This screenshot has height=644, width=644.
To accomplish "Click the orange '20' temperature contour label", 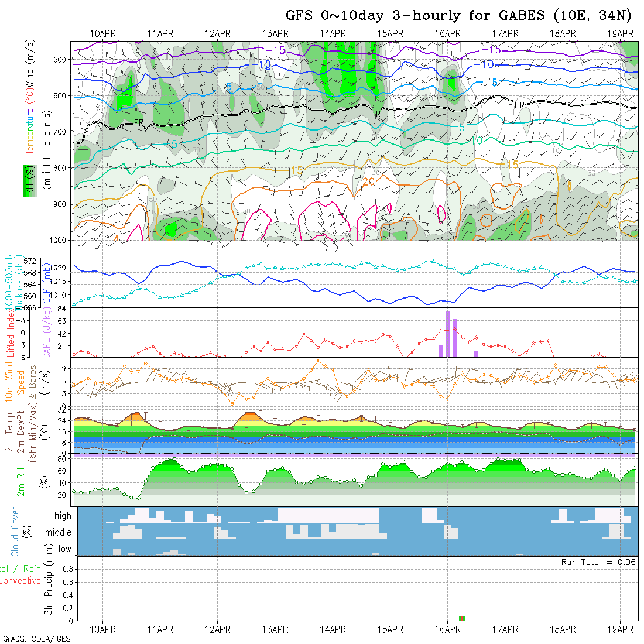I will [369, 181].
